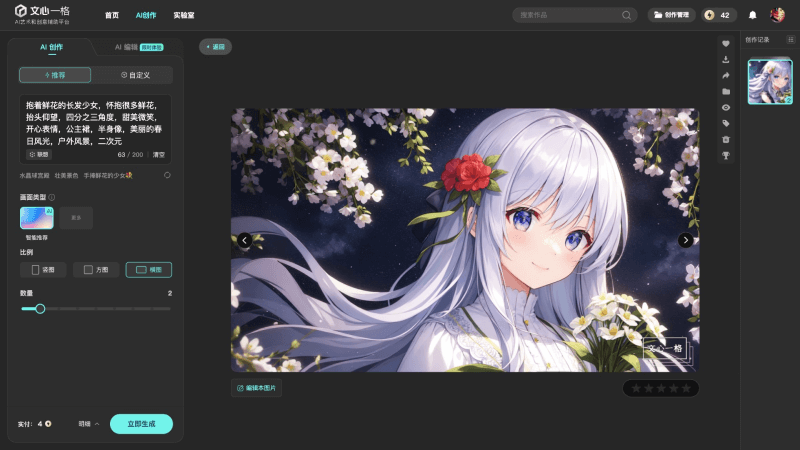
Task: Click the trophy icon in the side toolbar
Action: click(x=726, y=155)
